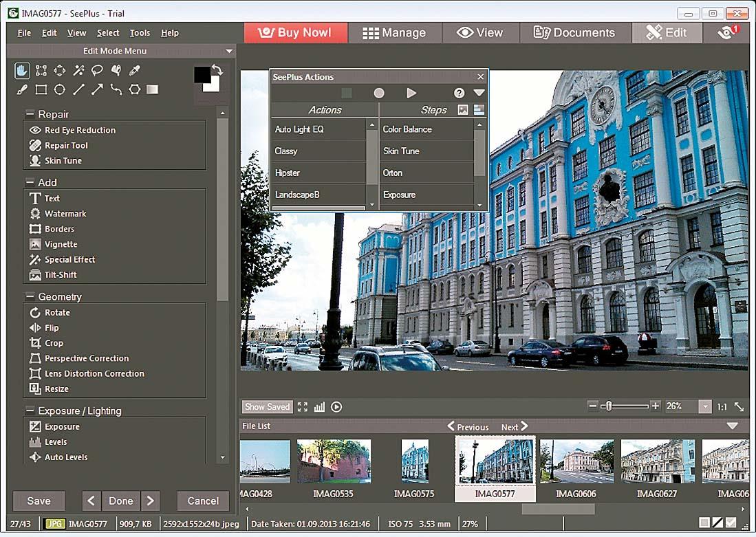The width and height of the screenshot is (756, 537).
Task: Toggle the Show Saved button
Action: tap(268, 407)
